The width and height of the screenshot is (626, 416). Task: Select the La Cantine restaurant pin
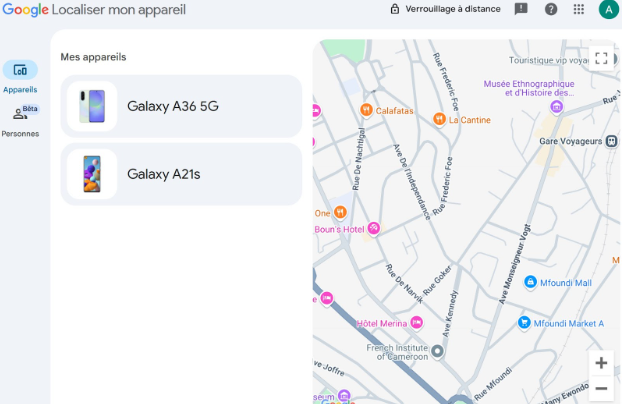439,119
